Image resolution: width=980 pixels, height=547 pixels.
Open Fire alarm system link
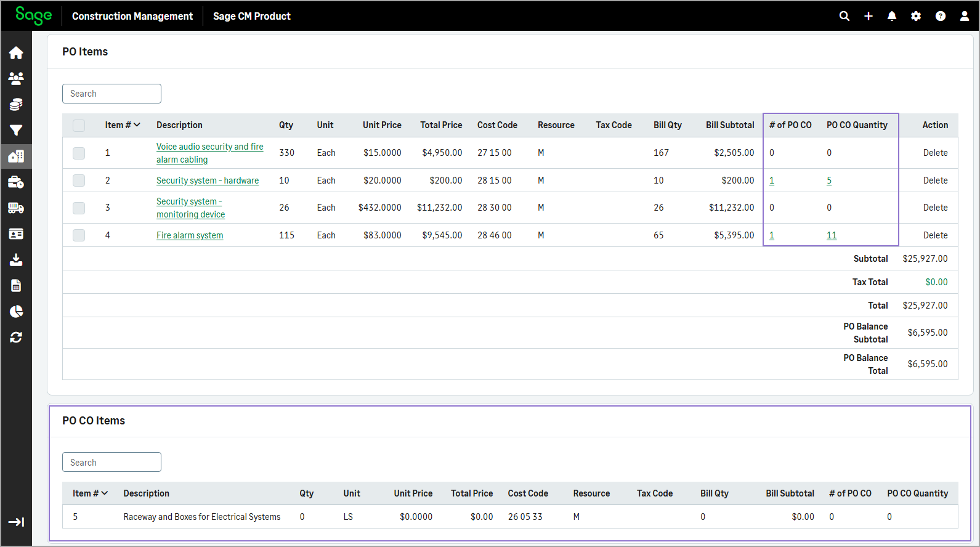[x=190, y=235]
